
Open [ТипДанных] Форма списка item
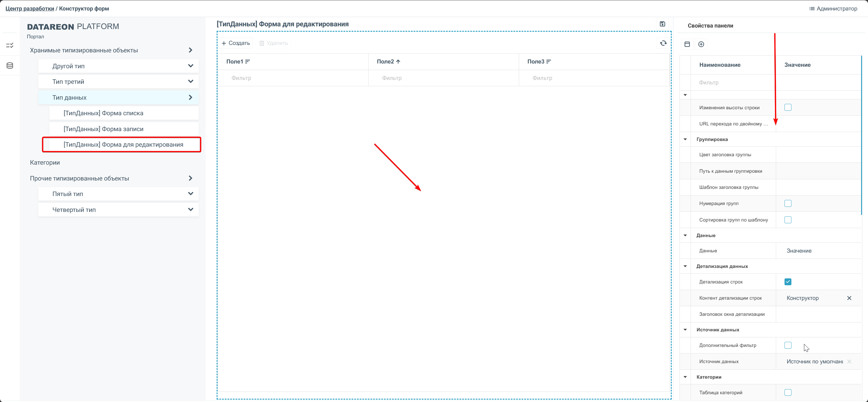tap(104, 113)
